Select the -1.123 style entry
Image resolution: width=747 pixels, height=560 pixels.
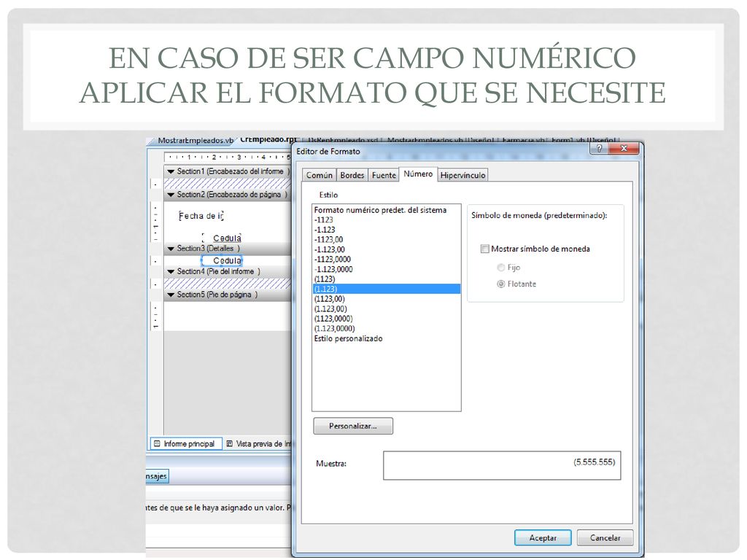387,230
